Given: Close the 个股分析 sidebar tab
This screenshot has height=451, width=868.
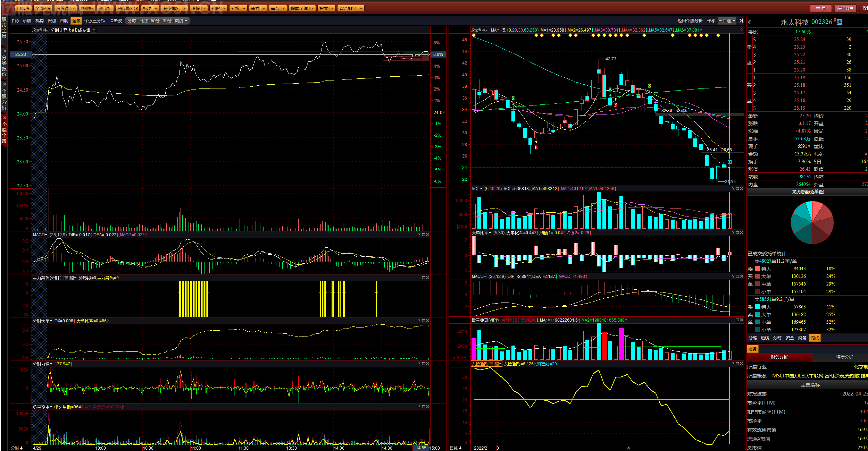Looking at the screenshot, I should 5,84.
